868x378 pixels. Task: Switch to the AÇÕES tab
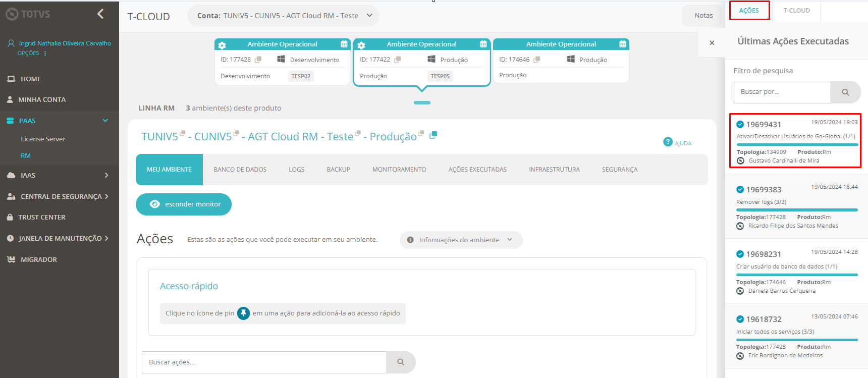coord(749,10)
